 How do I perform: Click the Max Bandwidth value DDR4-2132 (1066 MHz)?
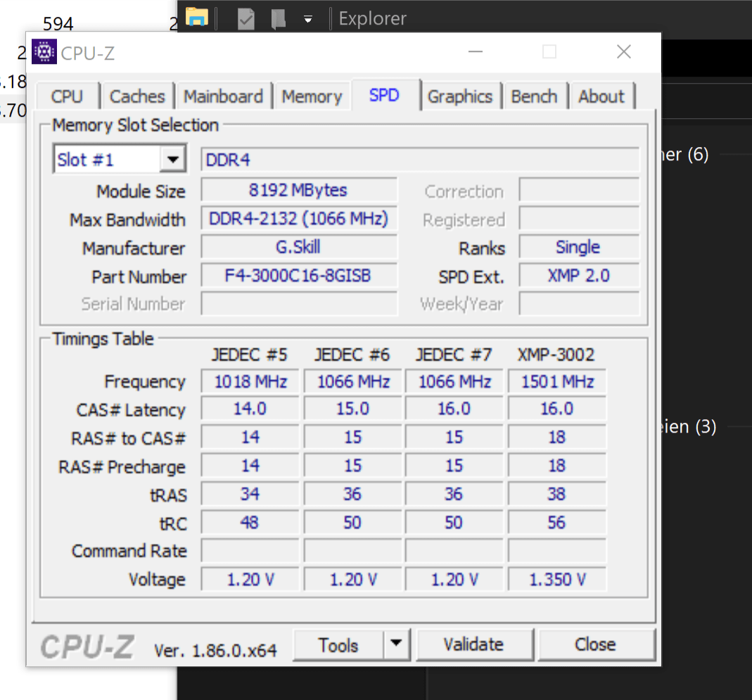(299, 219)
